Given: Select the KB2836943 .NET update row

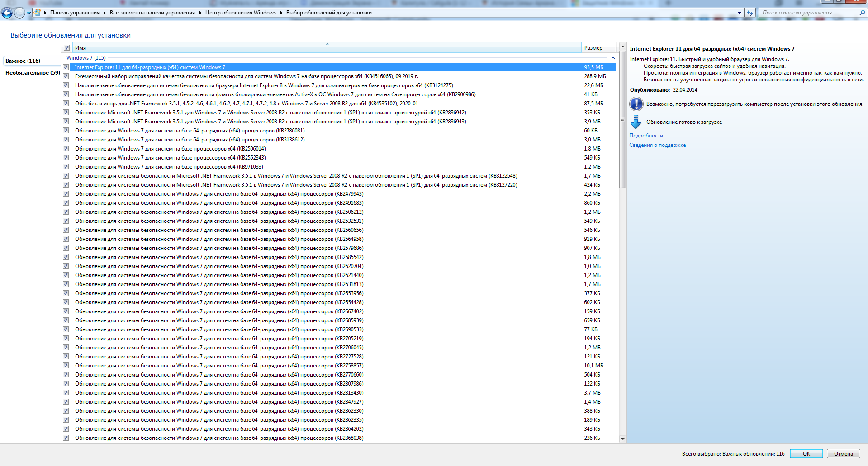Looking at the screenshot, I should tap(339, 122).
